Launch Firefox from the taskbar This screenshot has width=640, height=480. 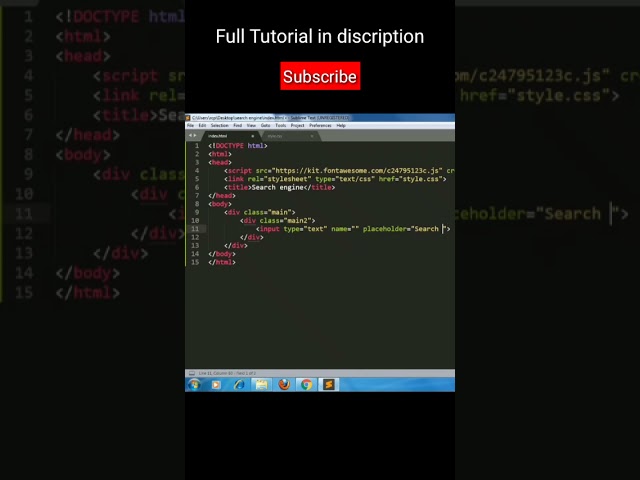click(284, 384)
